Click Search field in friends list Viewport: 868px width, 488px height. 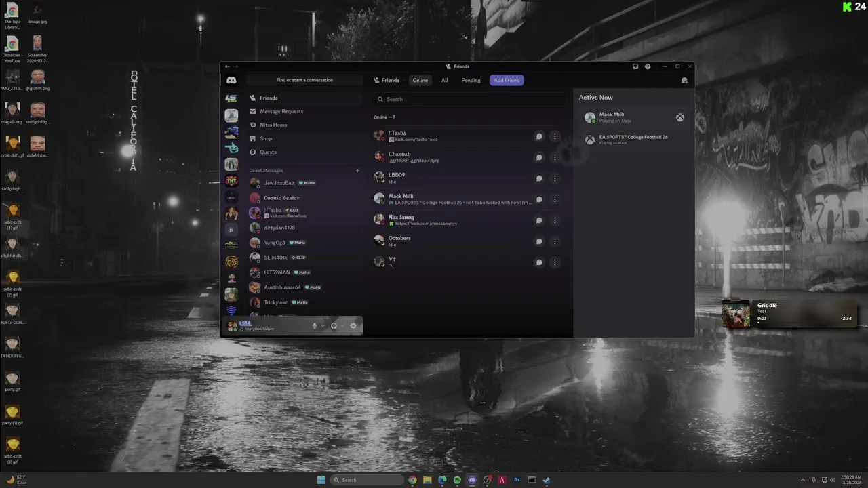[x=469, y=99]
